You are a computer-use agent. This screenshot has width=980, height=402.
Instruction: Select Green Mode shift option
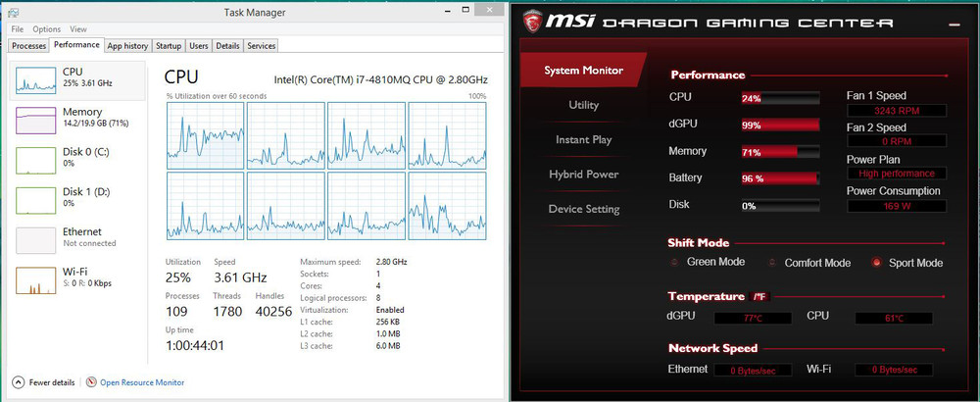[674, 263]
